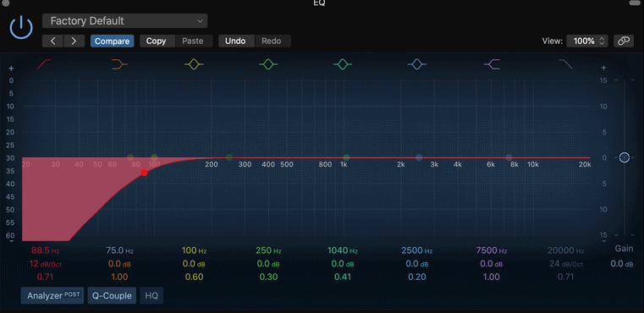Click the 0.30 Q value
The height and width of the screenshot is (313, 644).
[268, 277]
